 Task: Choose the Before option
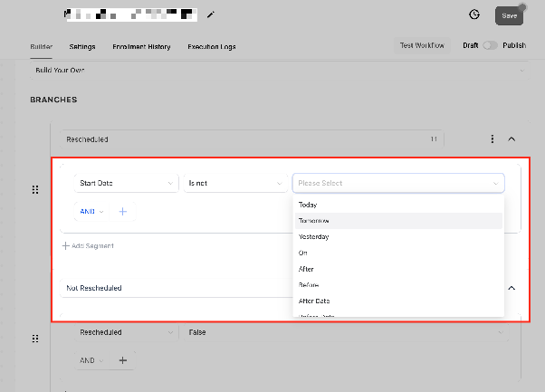point(398,285)
